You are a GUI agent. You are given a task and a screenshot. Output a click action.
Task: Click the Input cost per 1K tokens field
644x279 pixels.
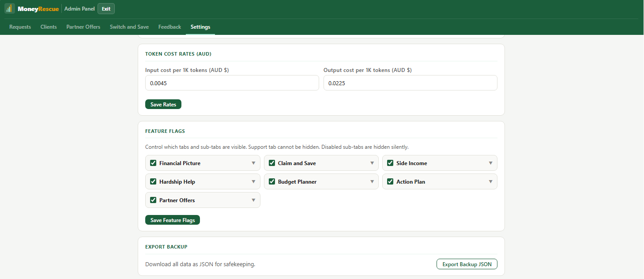coord(232,83)
